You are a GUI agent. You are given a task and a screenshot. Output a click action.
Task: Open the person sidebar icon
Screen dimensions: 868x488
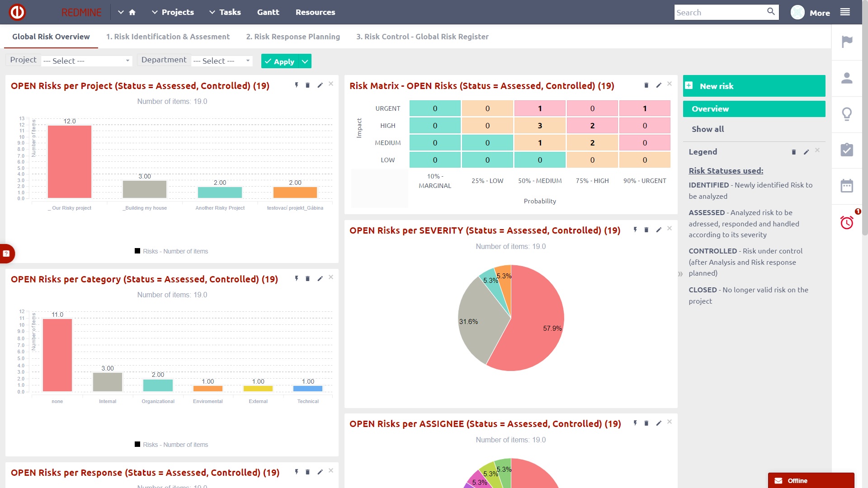click(x=847, y=78)
